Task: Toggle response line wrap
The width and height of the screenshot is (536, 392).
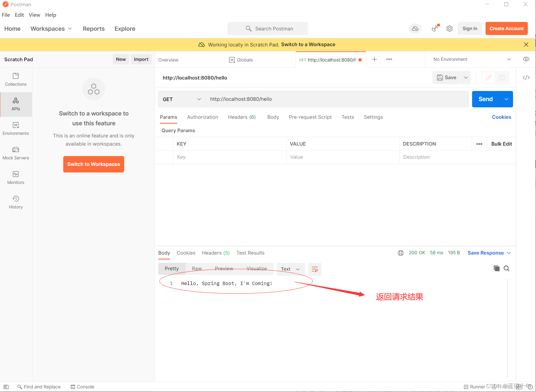Action: (315, 269)
